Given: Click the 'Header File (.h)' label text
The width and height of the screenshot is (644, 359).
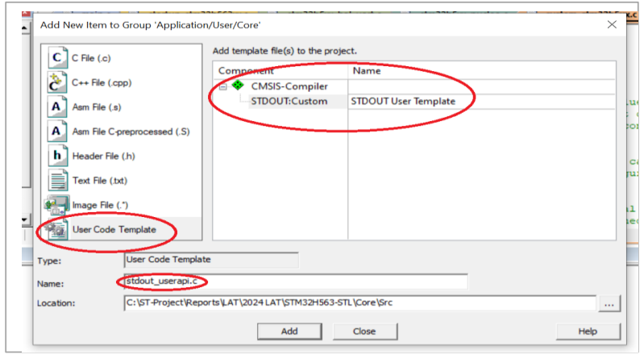Looking at the screenshot, I should click(x=103, y=157).
